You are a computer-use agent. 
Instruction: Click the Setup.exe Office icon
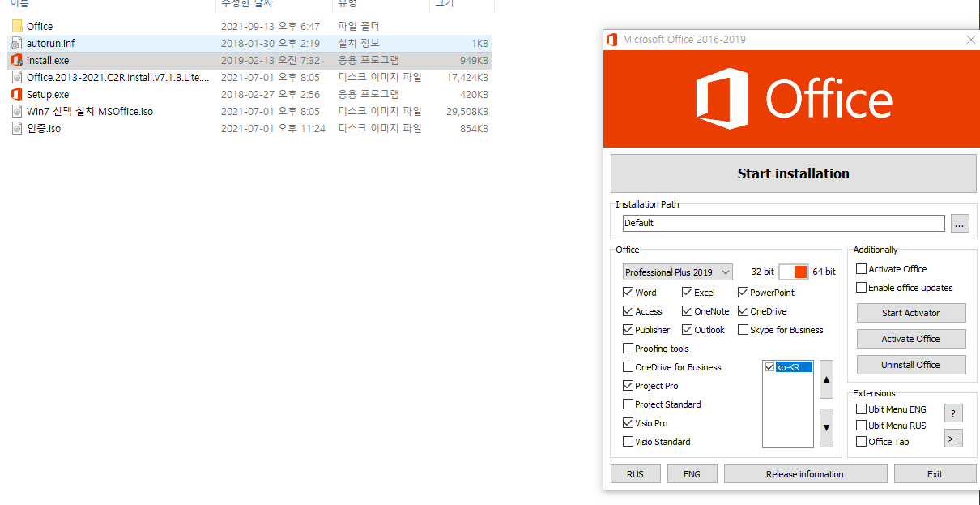tap(17, 94)
